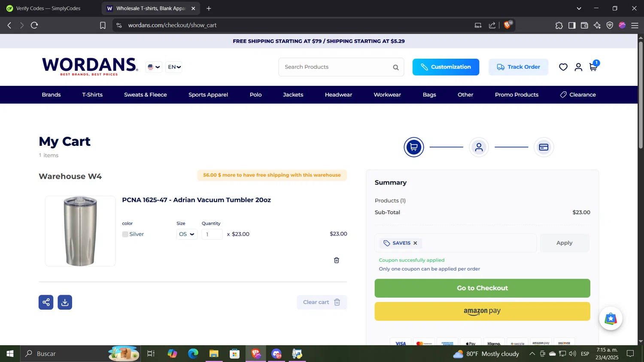Open the EN language dropdown

174,67
